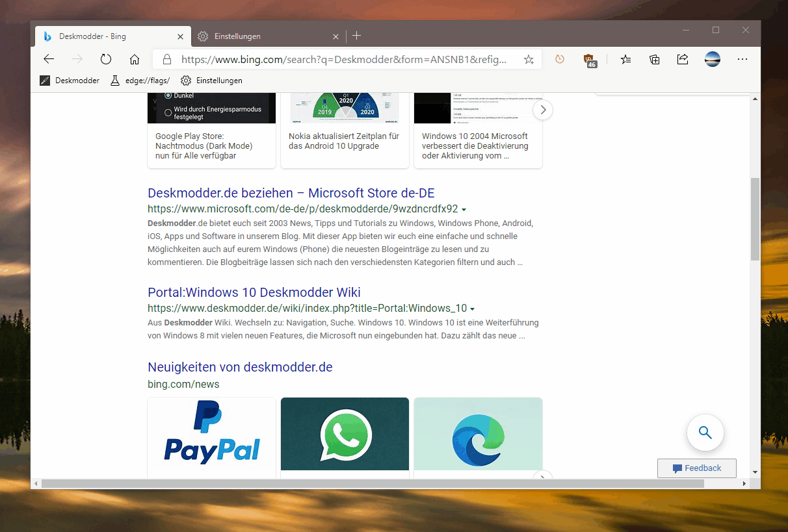The height and width of the screenshot is (532, 788).
Task: Go back to the previous page
Action: point(49,59)
